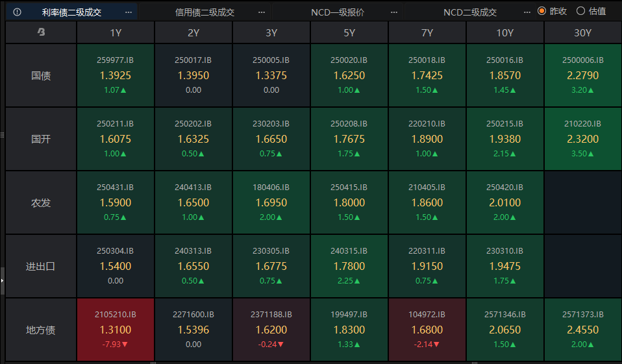Select the 估值 radio button
Screen dimensions: 622x364
[x=580, y=11]
